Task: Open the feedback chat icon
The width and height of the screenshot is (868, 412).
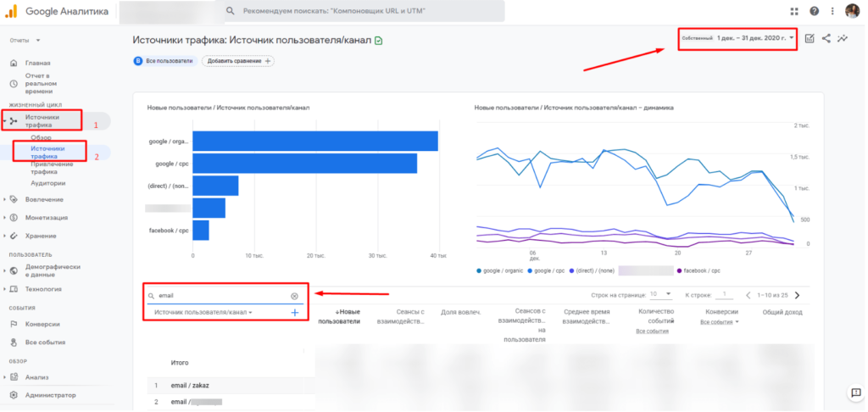Action: pyautogui.click(x=854, y=393)
